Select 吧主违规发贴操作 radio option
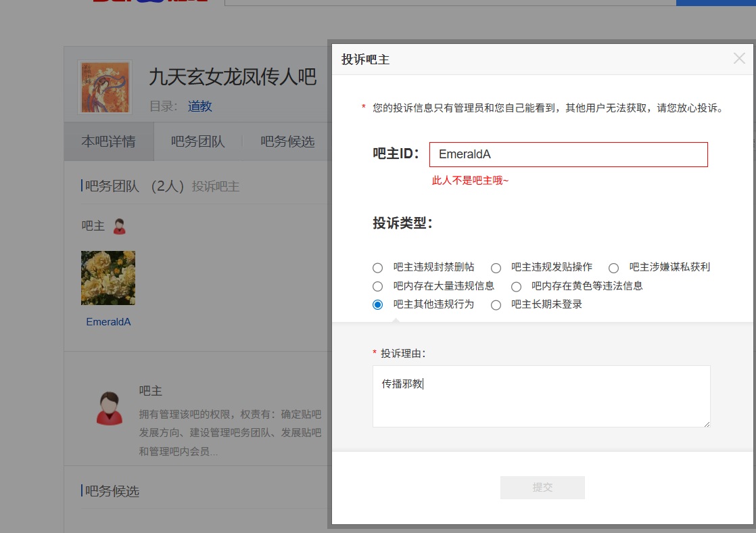Image resolution: width=756 pixels, height=533 pixels. point(496,268)
